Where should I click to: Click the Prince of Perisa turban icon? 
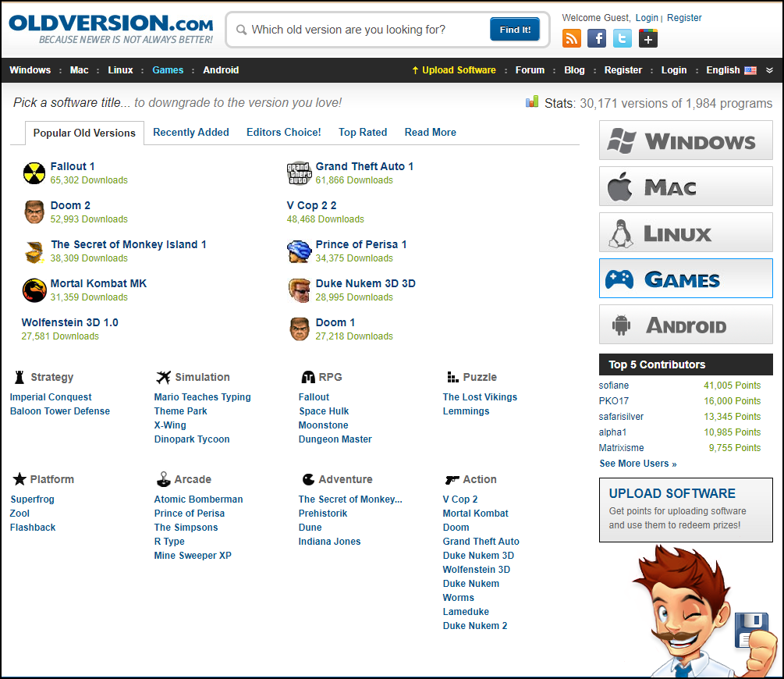299,251
